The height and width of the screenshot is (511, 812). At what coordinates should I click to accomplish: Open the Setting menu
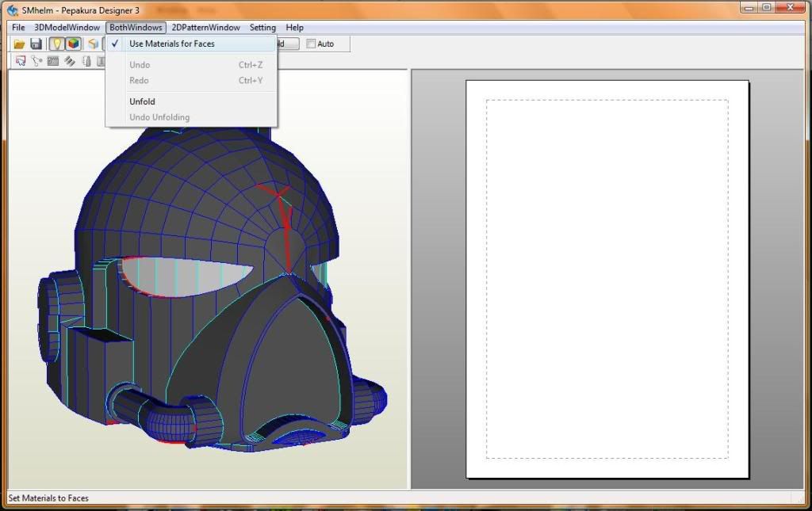click(262, 28)
